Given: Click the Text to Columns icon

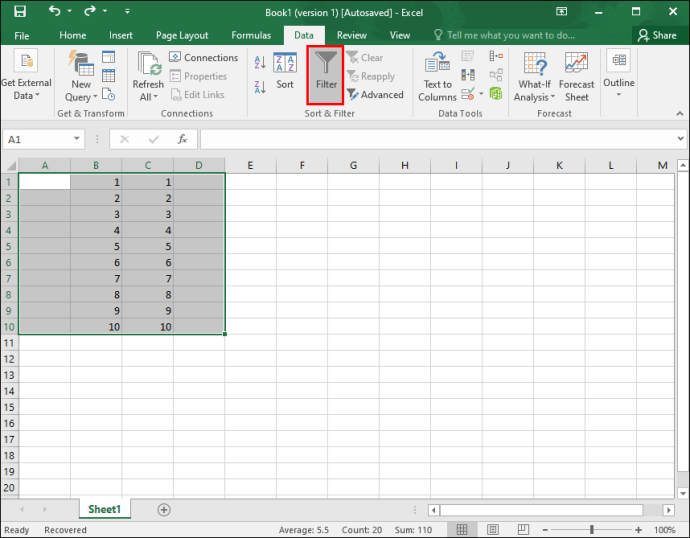Looking at the screenshot, I should click(437, 76).
